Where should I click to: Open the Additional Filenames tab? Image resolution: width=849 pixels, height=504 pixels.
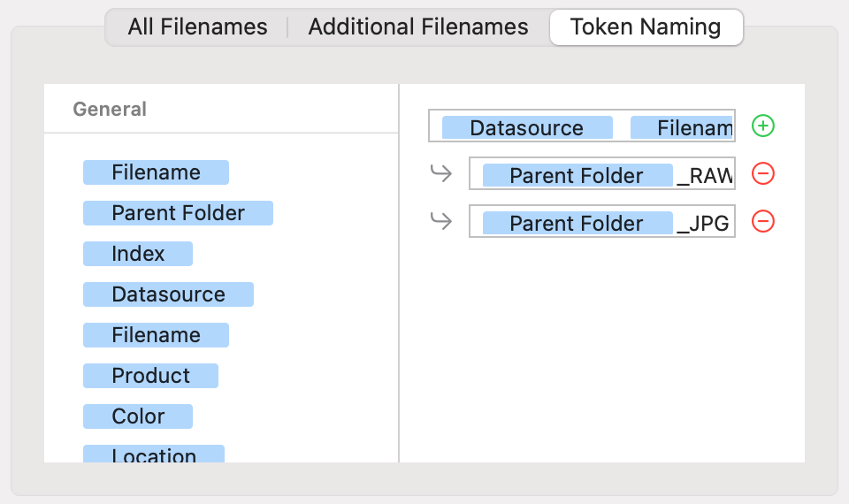point(418,27)
